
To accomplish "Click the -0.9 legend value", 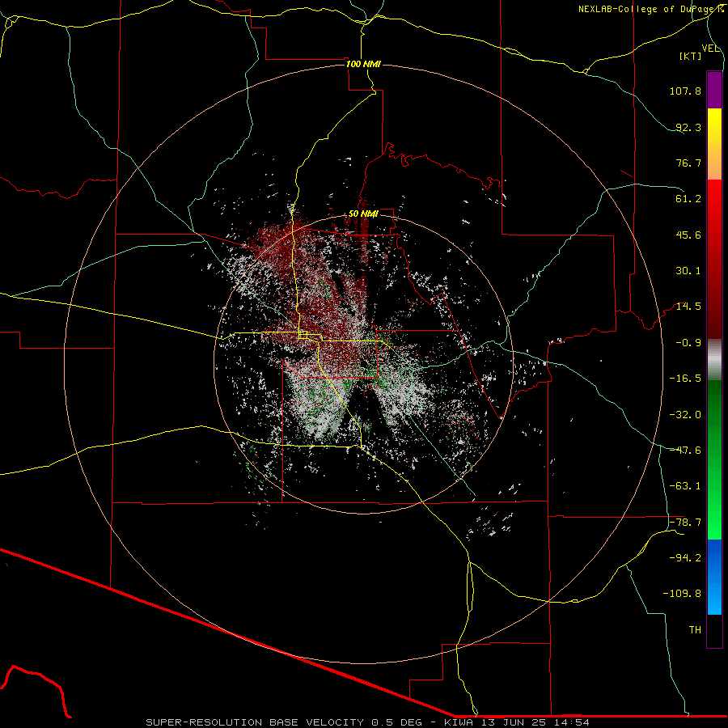I will pos(688,343).
